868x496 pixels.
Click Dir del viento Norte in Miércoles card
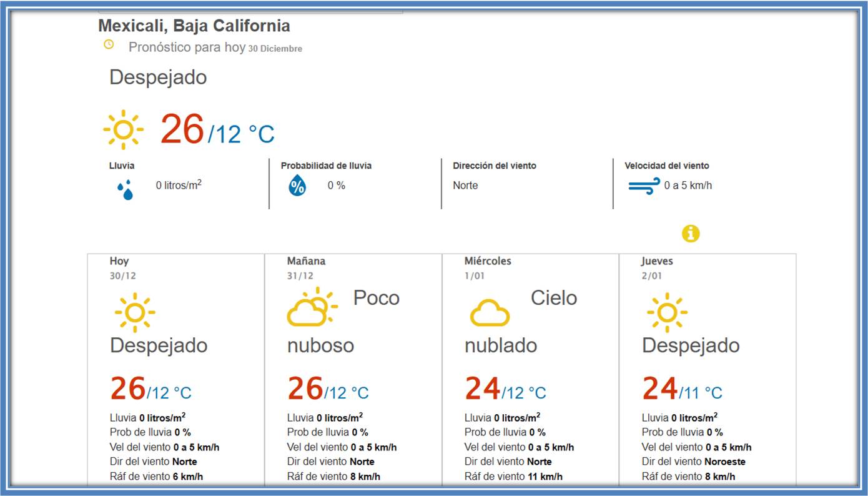pos(508,462)
